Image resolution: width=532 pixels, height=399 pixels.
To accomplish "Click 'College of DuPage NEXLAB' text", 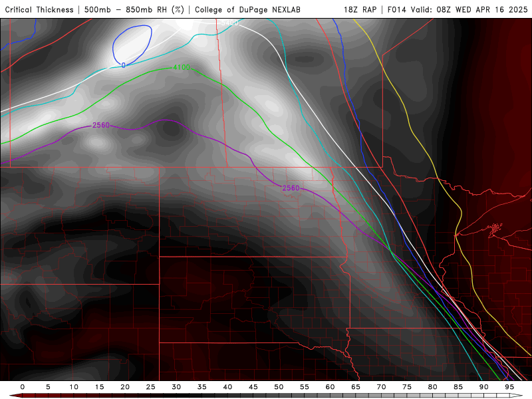I will [247, 9].
